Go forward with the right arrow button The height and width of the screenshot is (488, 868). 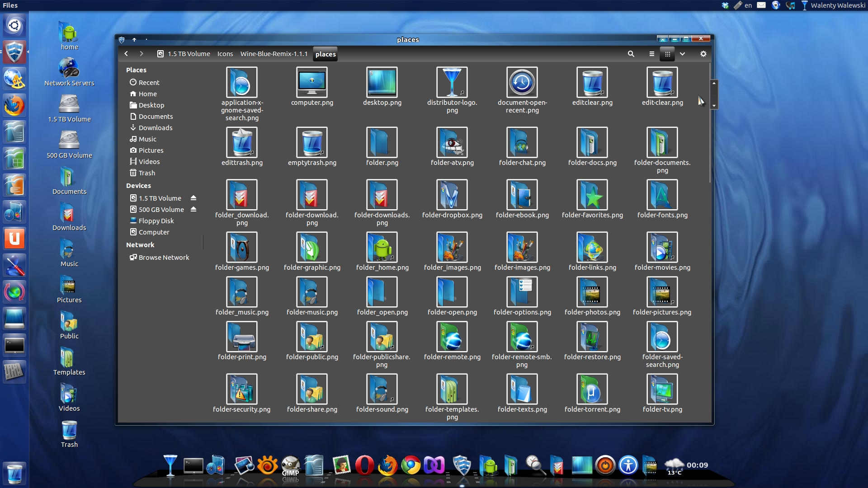click(x=142, y=54)
